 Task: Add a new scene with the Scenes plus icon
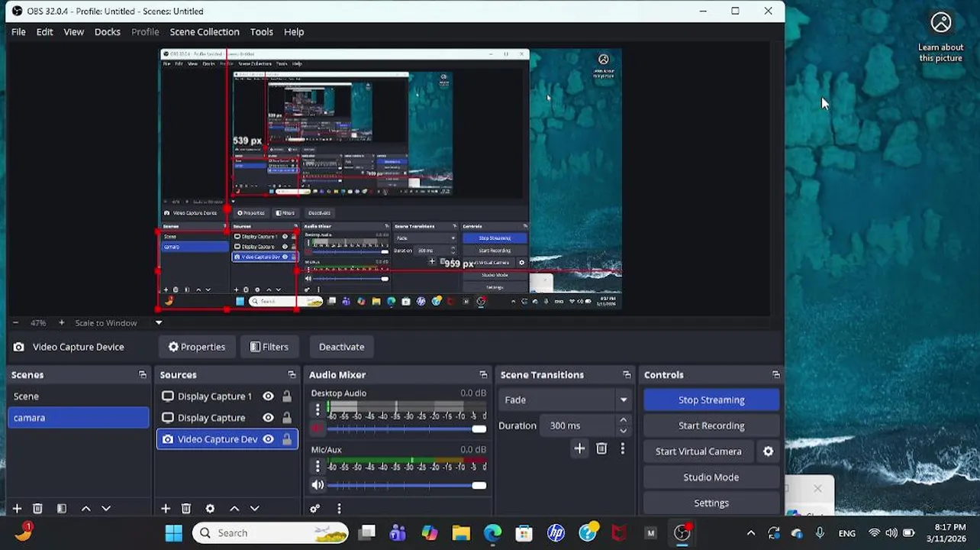[x=17, y=509]
